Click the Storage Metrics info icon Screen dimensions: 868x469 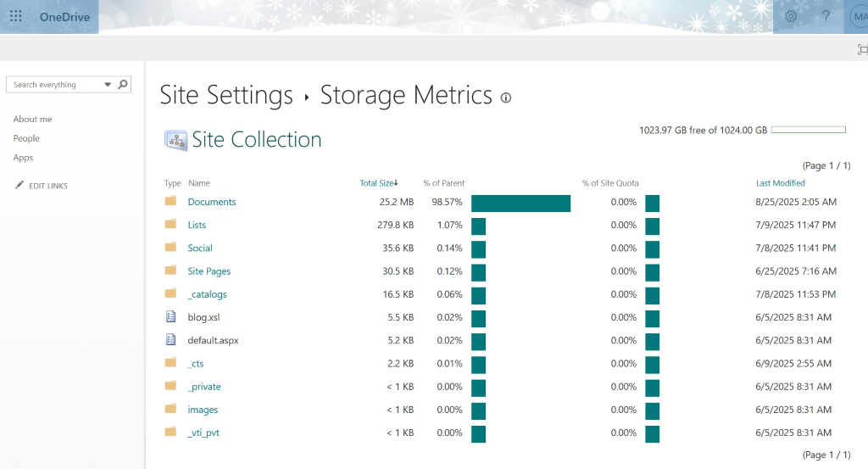(506, 98)
